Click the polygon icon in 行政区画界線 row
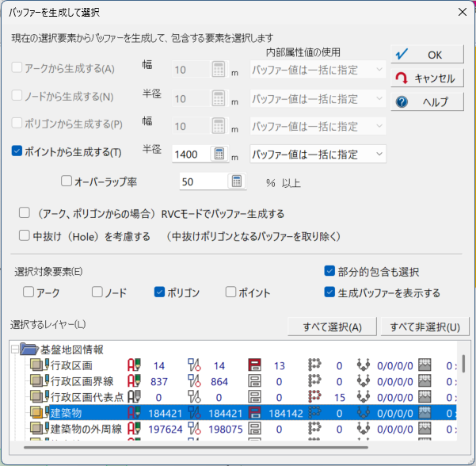This screenshot has width=476, height=466. tap(254, 381)
